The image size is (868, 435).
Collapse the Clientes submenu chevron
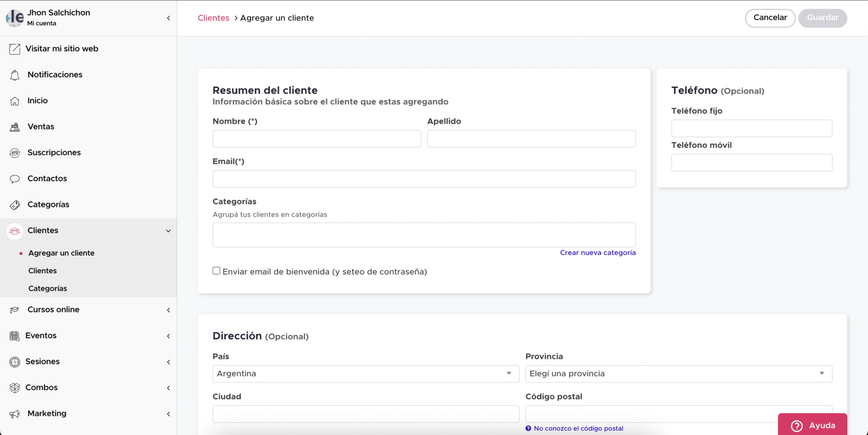click(x=168, y=231)
